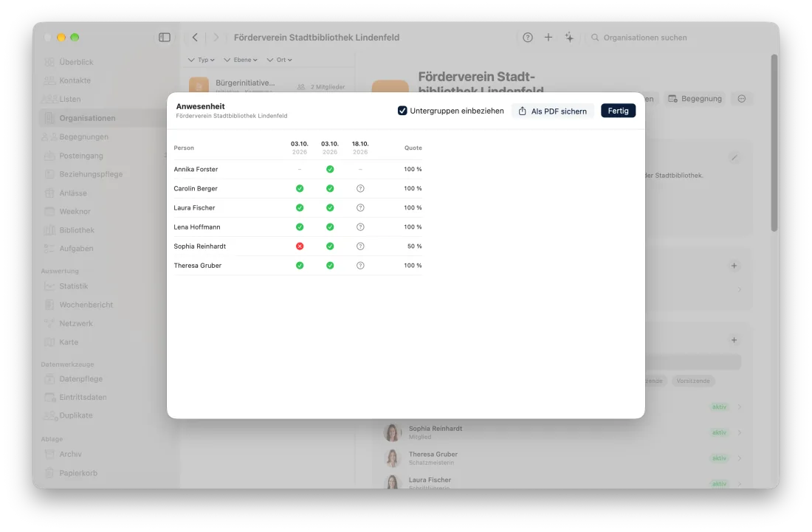Open the Ort filter dropdown

click(x=280, y=60)
